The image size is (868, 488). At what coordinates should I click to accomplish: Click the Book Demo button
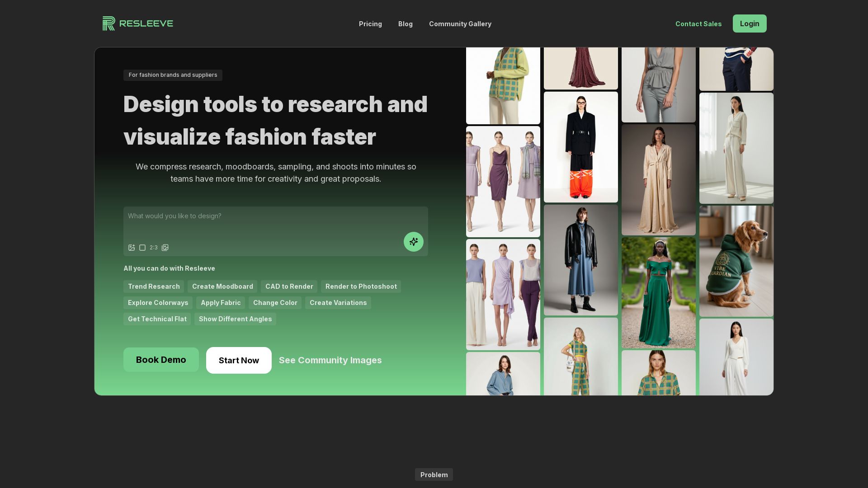(x=161, y=360)
